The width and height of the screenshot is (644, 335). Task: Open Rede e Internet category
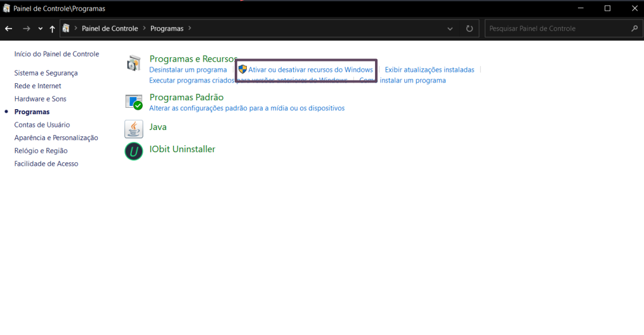38,86
